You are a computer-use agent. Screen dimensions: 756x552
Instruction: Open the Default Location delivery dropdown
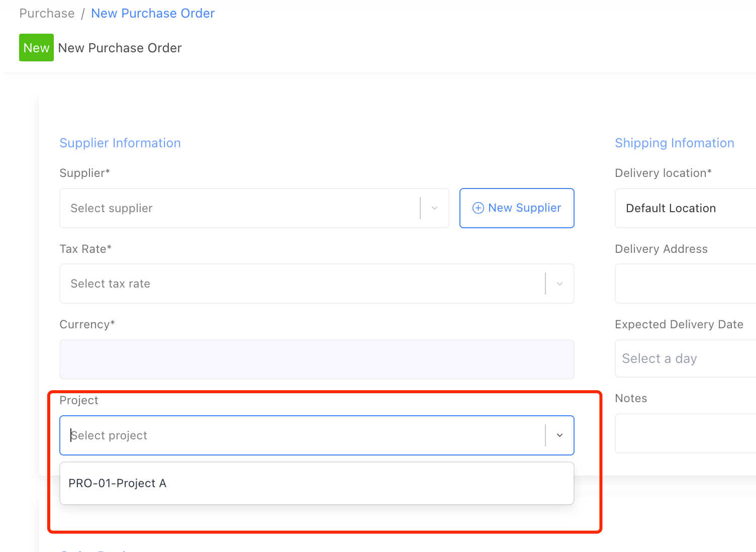[x=685, y=208]
